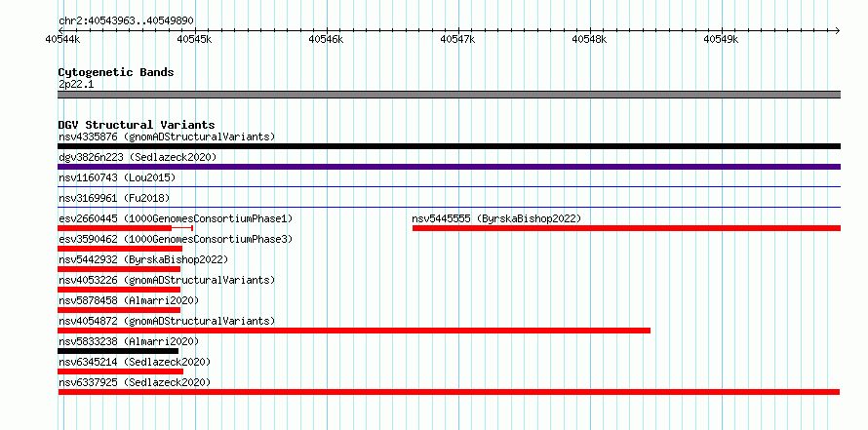
Task: Click the Cytogenetic Bands track title
Action: 116,72
